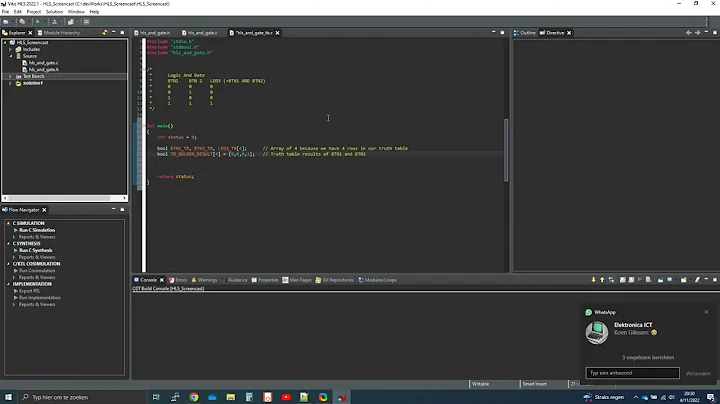
Task: Open the Project menu
Action: tap(34, 12)
